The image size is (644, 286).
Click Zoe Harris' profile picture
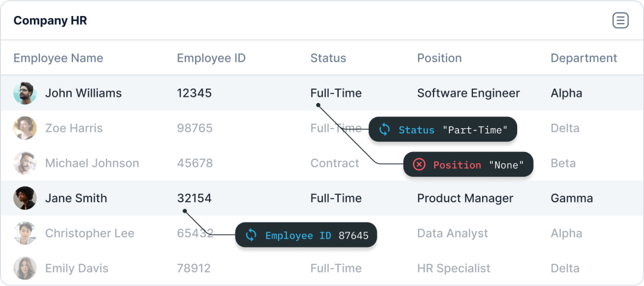click(x=25, y=128)
